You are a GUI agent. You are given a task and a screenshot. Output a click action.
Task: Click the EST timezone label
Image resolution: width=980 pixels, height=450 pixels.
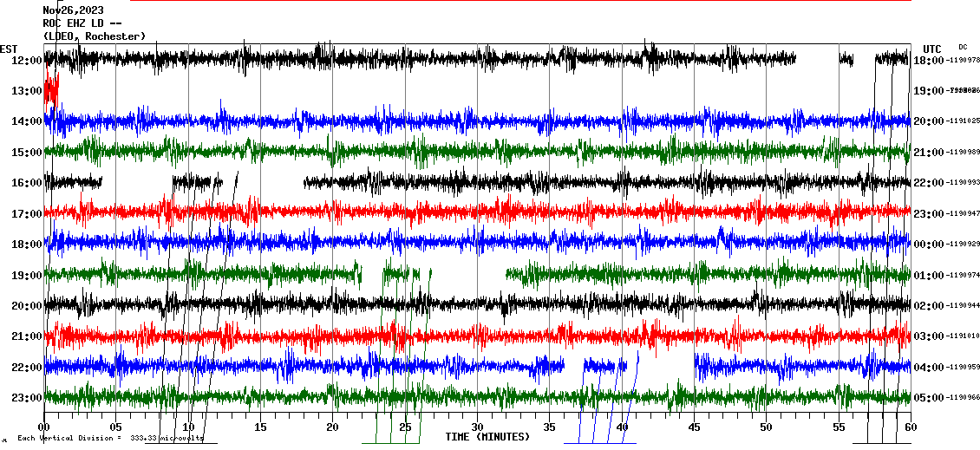click(10, 49)
